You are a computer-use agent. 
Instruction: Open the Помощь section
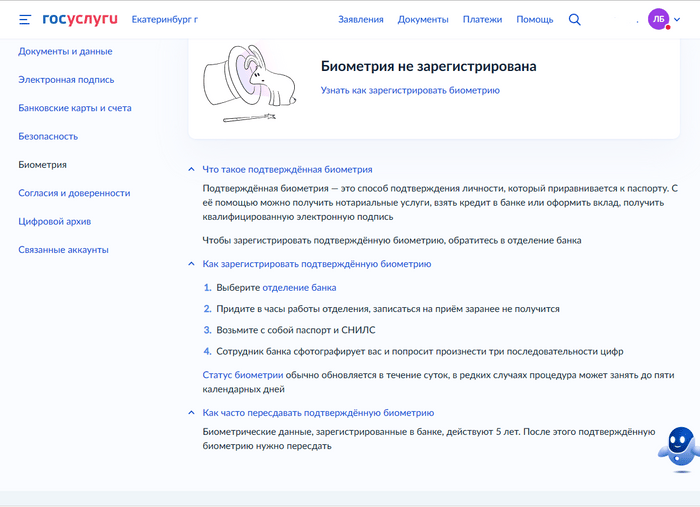(534, 20)
